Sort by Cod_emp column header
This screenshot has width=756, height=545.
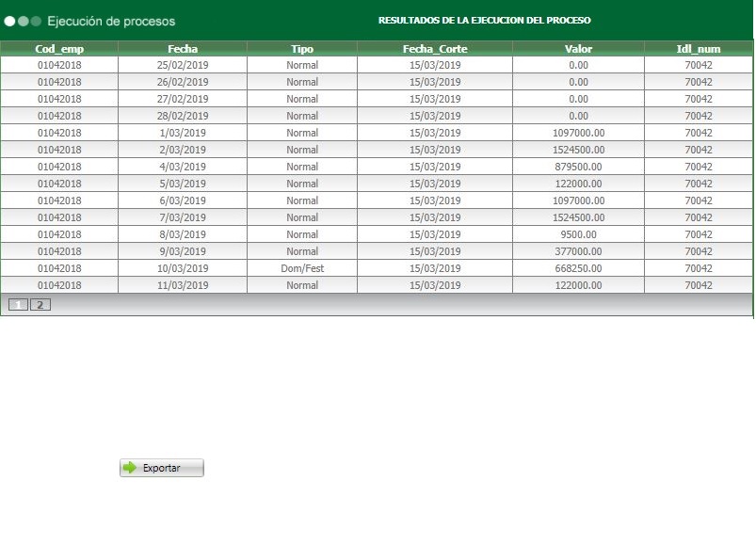(59, 49)
